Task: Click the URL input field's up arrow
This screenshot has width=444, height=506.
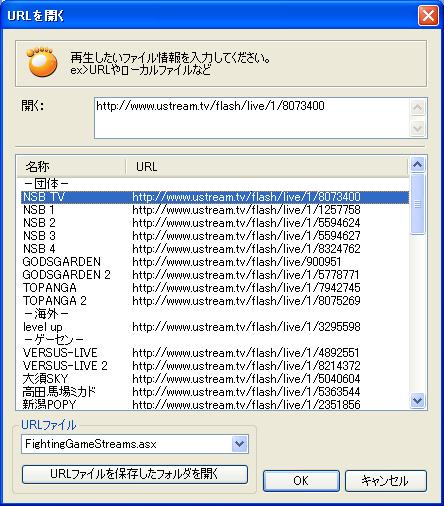Action: pyautogui.click(x=418, y=107)
